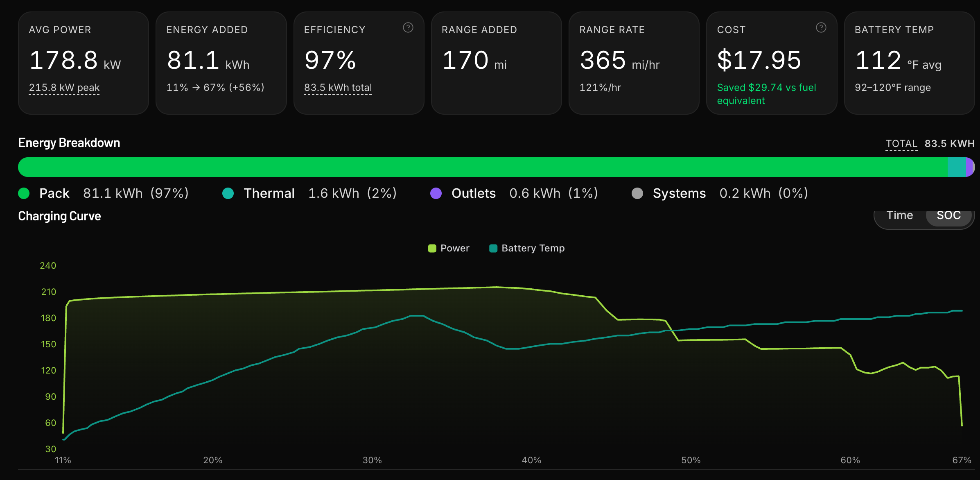The width and height of the screenshot is (980, 480).
Task: Toggle the Power series in chart legend
Action: (x=449, y=248)
